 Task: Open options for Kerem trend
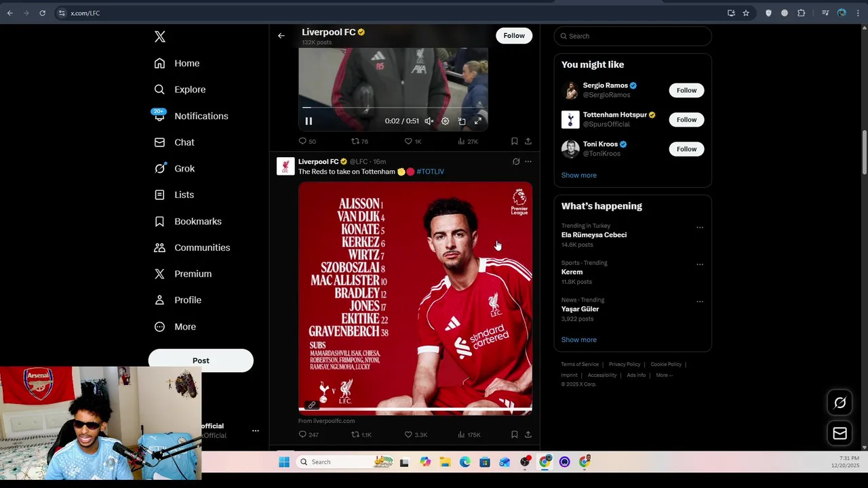(700, 264)
